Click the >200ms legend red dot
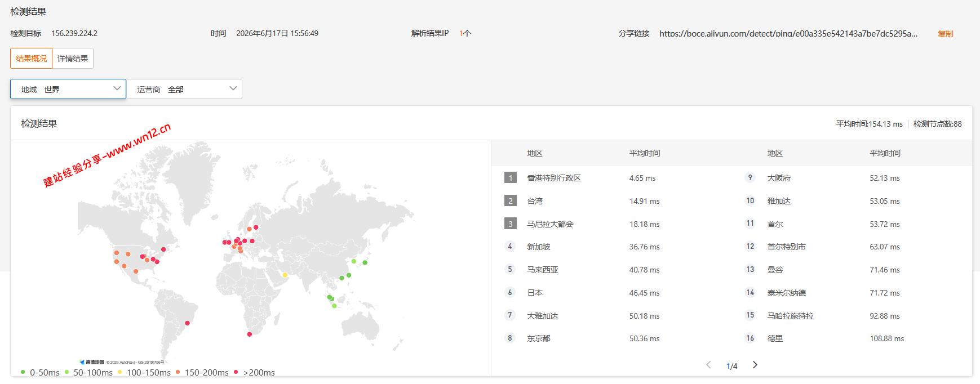Image resolution: width=980 pixels, height=384 pixels. coord(236,372)
